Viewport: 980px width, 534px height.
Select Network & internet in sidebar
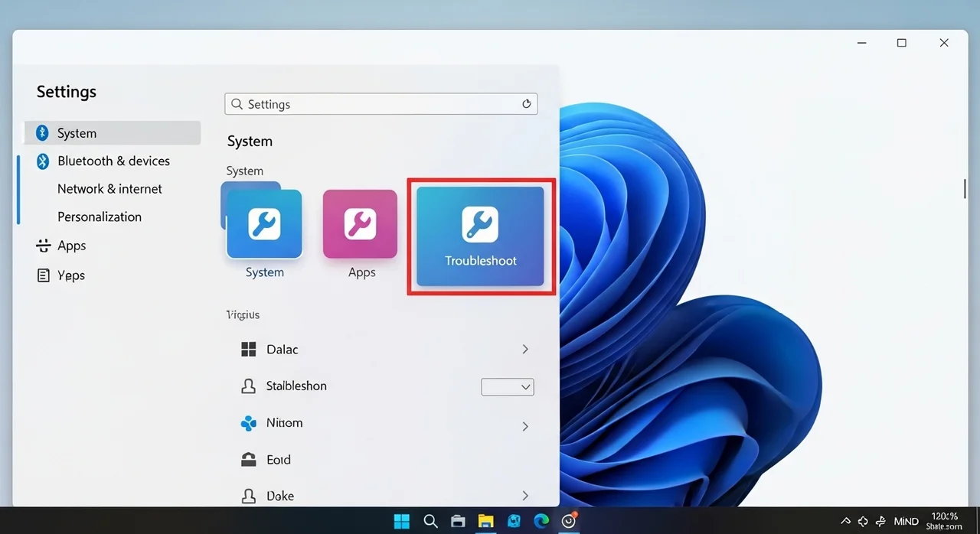pos(109,189)
